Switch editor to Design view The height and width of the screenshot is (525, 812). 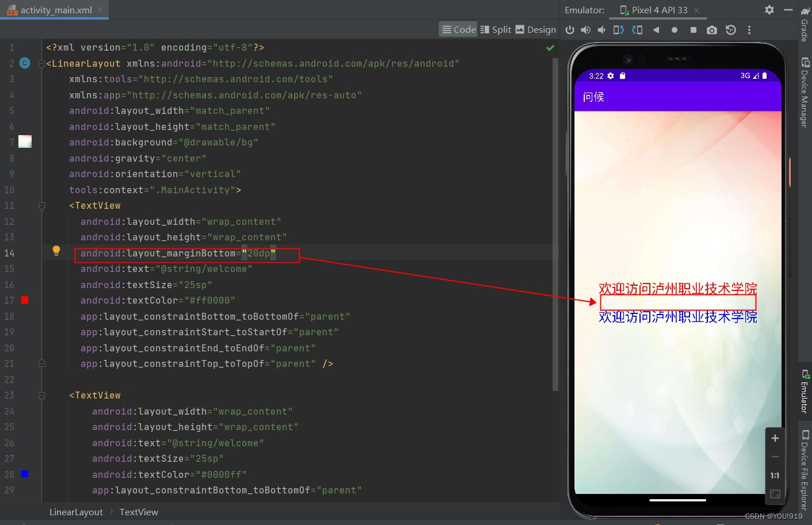tap(535, 29)
